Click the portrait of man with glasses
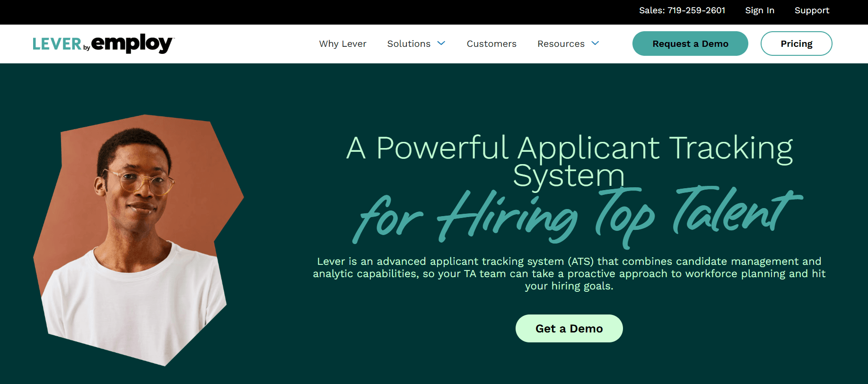The width and height of the screenshot is (868, 384). coord(137,236)
